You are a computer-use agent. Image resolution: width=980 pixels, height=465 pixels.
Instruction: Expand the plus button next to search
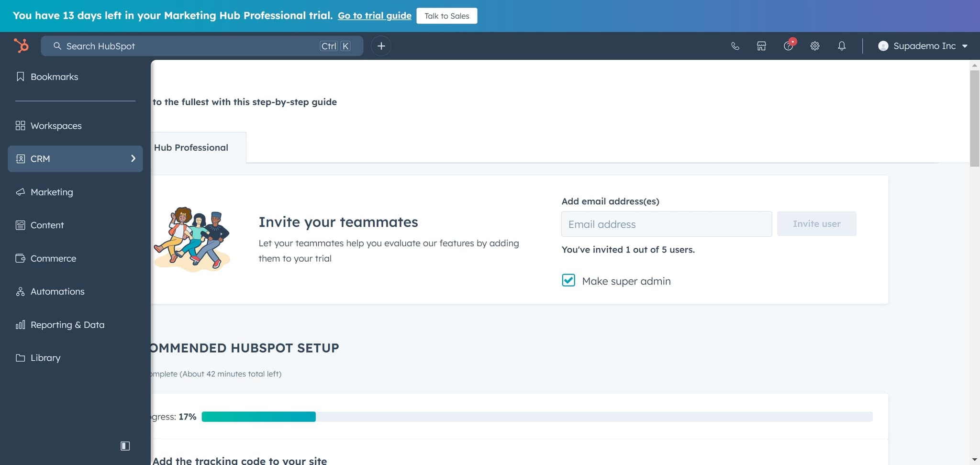click(x=381, y=45)
